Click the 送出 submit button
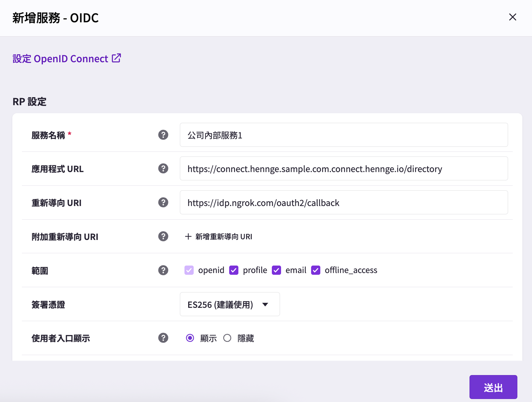 (493, 387)
